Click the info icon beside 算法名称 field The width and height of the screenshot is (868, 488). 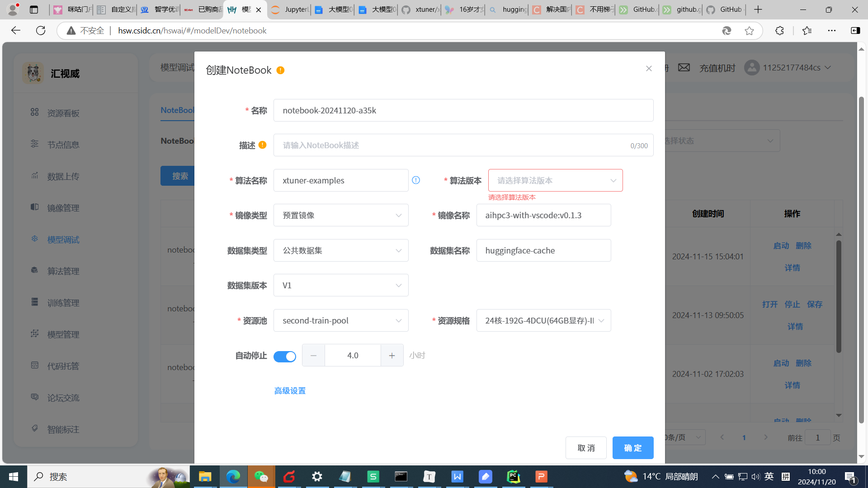(x=416, y=180)
